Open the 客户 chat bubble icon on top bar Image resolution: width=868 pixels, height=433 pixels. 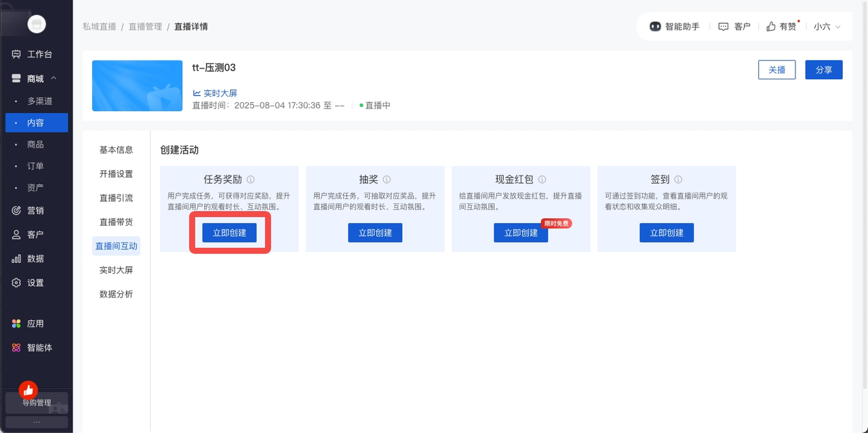[x=723, y=26]
